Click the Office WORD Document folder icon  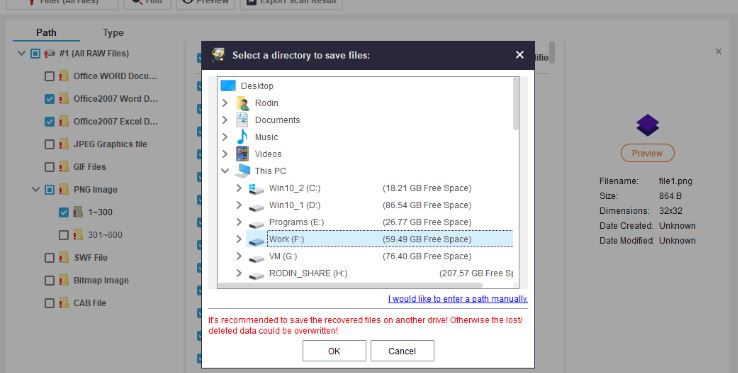coord(64,76)
